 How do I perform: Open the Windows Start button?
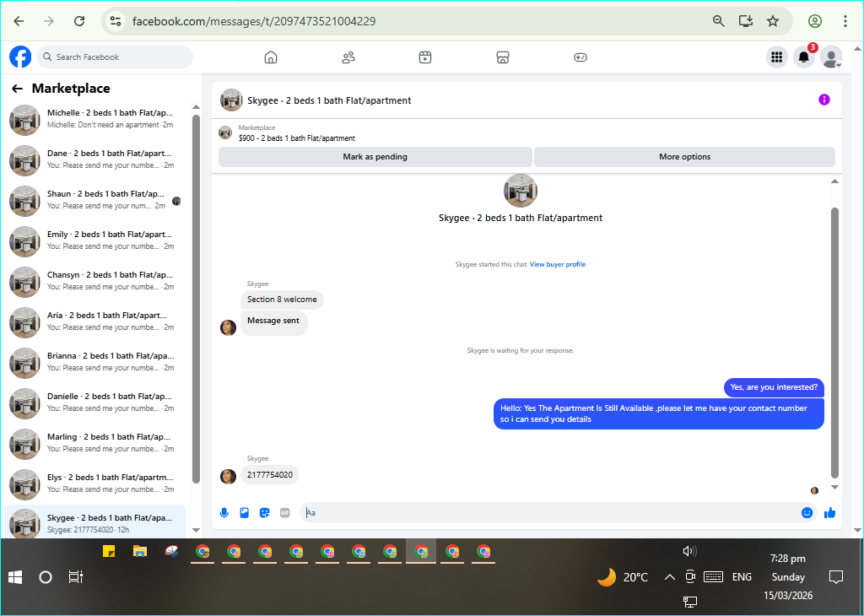[15, 577]
